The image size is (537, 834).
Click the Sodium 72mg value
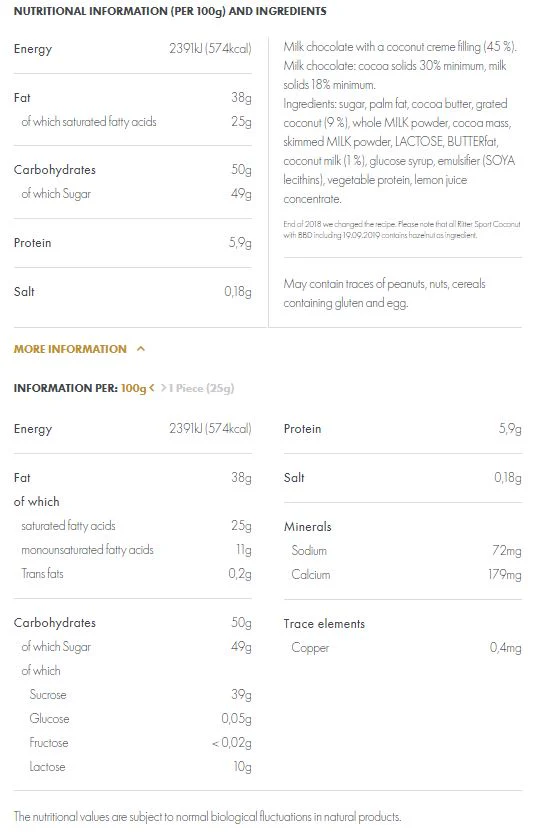coord(507,551)
